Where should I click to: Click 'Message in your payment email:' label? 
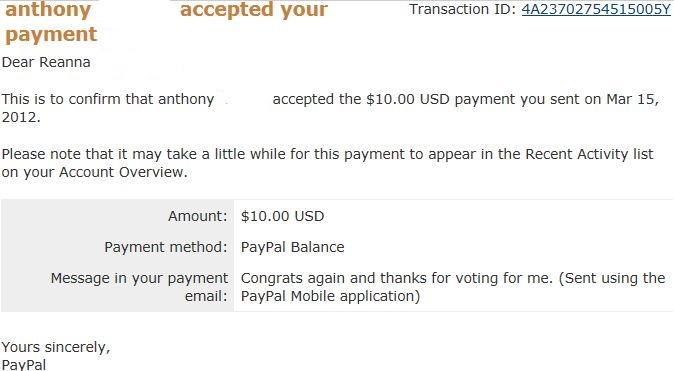click(139, 287)
